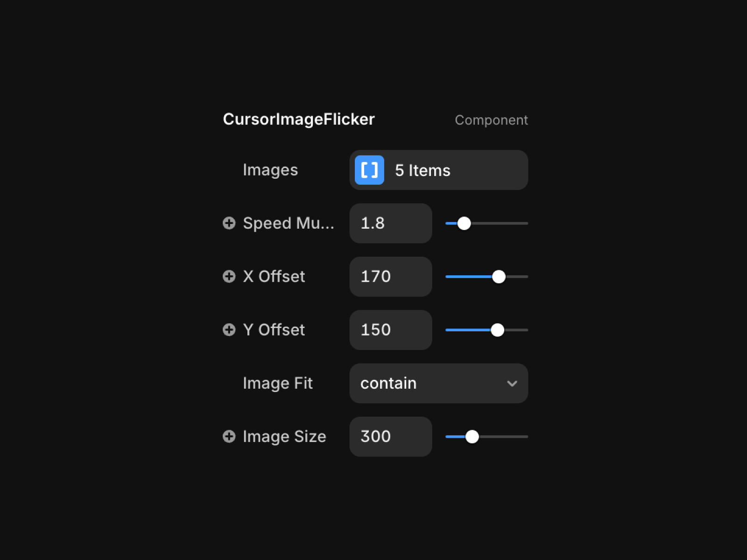The image size is (747, 560).
Task: Click the X Offset slider handle
Action: coord(499,277)
